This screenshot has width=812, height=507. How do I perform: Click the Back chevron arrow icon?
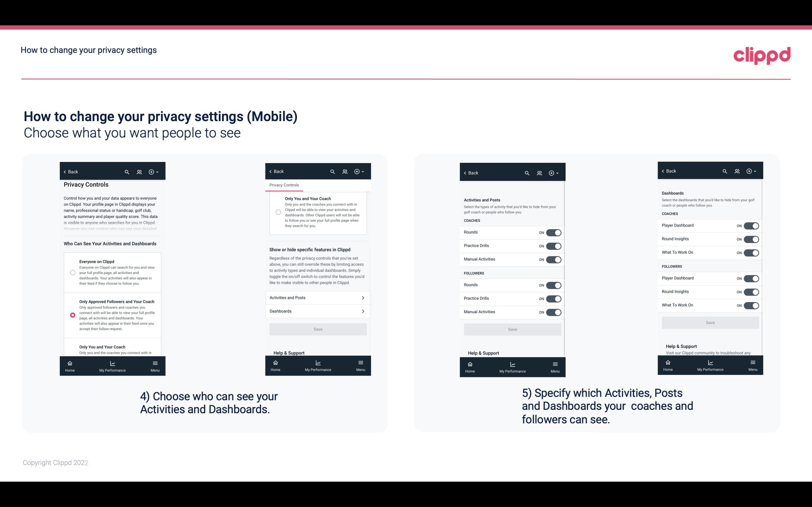coord(65,172)
